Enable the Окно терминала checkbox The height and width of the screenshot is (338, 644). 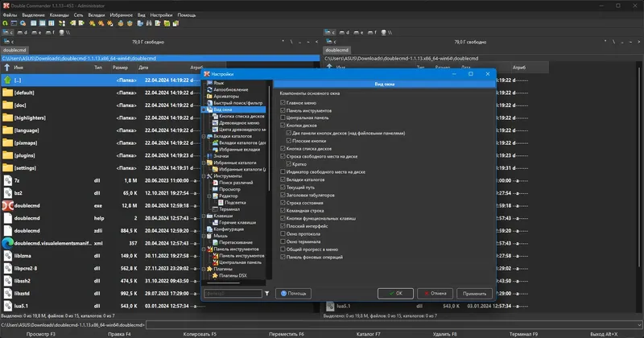(283, 241)
